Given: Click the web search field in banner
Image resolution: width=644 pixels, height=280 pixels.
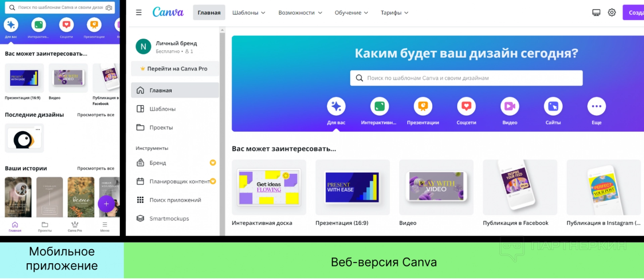Looking at the screenshot, I should tap(466, 78).
